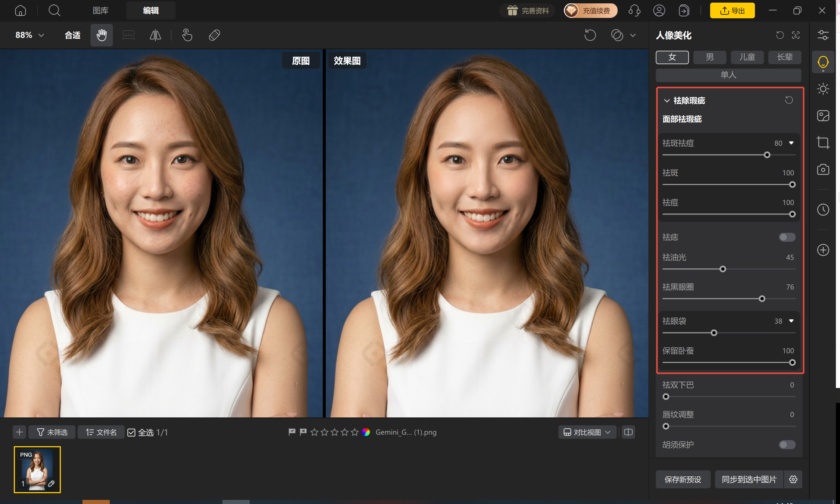Open the light adjustment sun icon
840x504 pixels.
click(x=823, y=89)
